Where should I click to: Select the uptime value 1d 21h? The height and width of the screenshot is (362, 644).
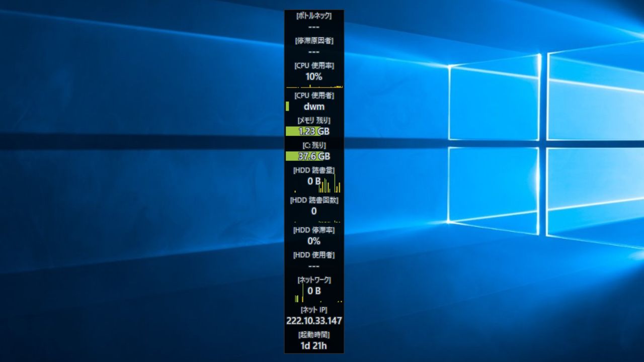click(x=314, y=345)
